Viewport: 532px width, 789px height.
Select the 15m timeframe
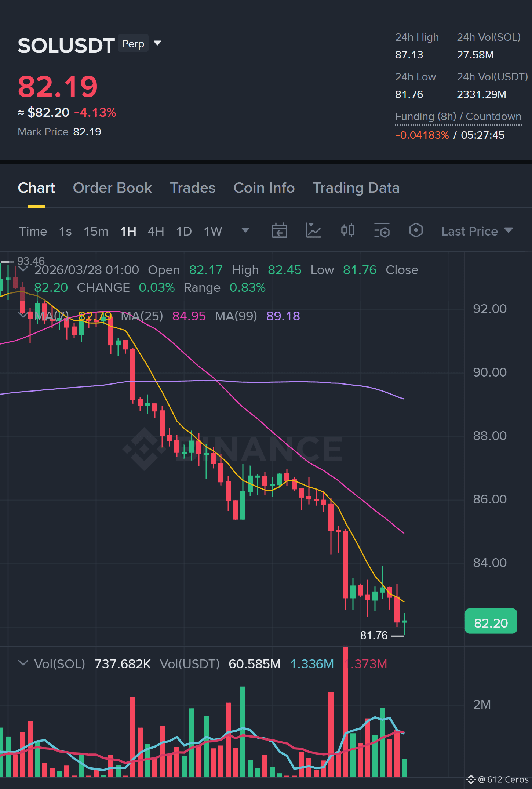(96, 231)
